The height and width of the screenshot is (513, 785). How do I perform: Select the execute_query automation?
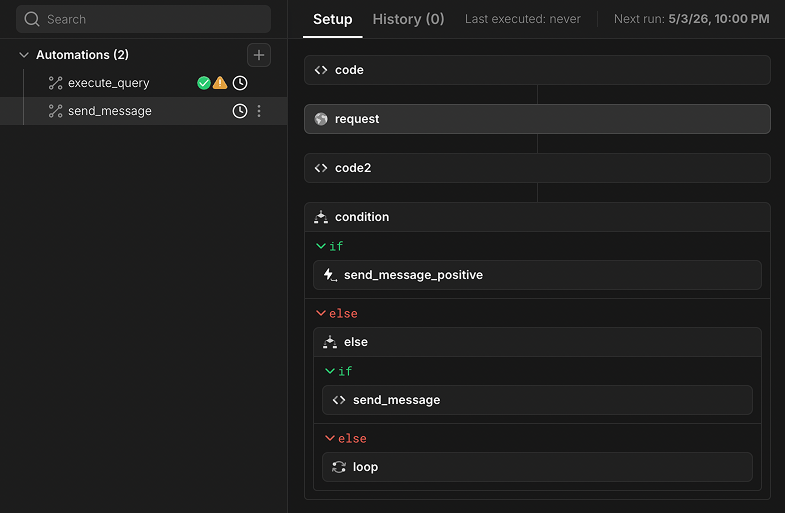coord(143,83)
